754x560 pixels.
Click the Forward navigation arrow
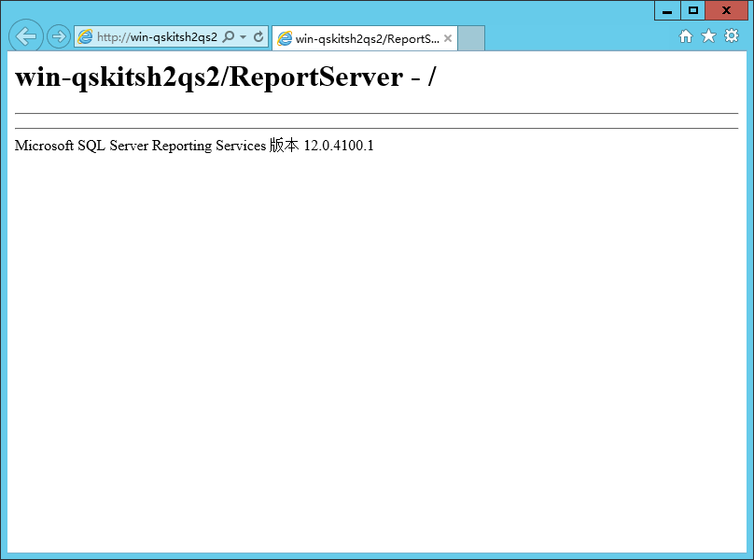click(59, 36)
